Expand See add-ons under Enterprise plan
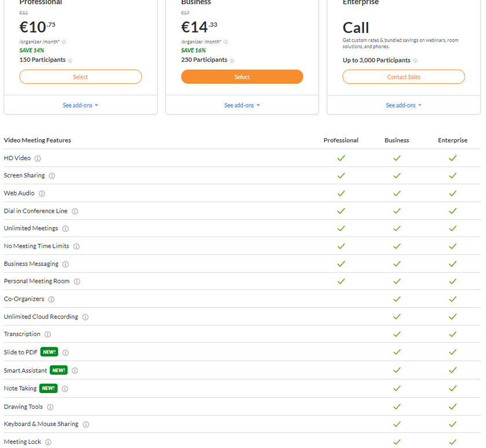This screenshot has height=448, width=486. (403, 105)
